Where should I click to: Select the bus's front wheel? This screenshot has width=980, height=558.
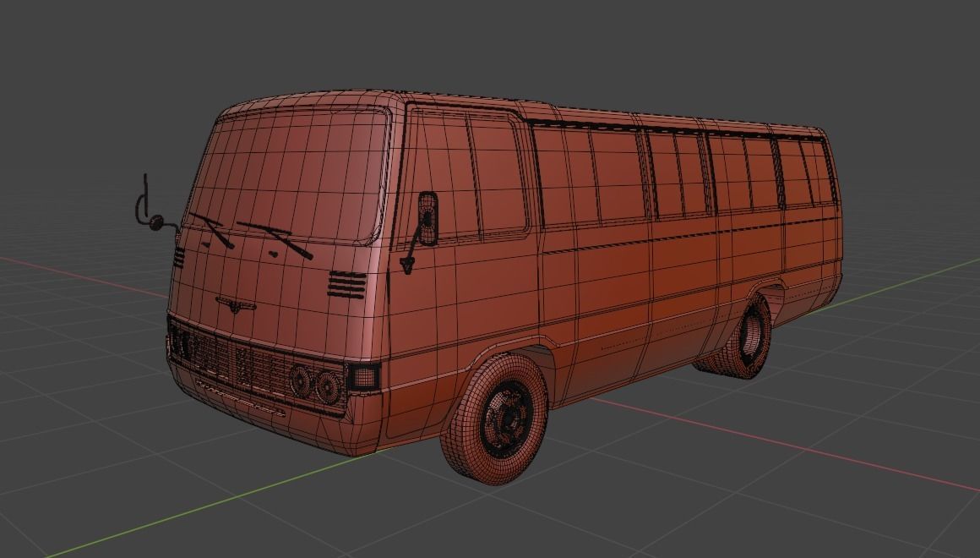coord(495,418)
